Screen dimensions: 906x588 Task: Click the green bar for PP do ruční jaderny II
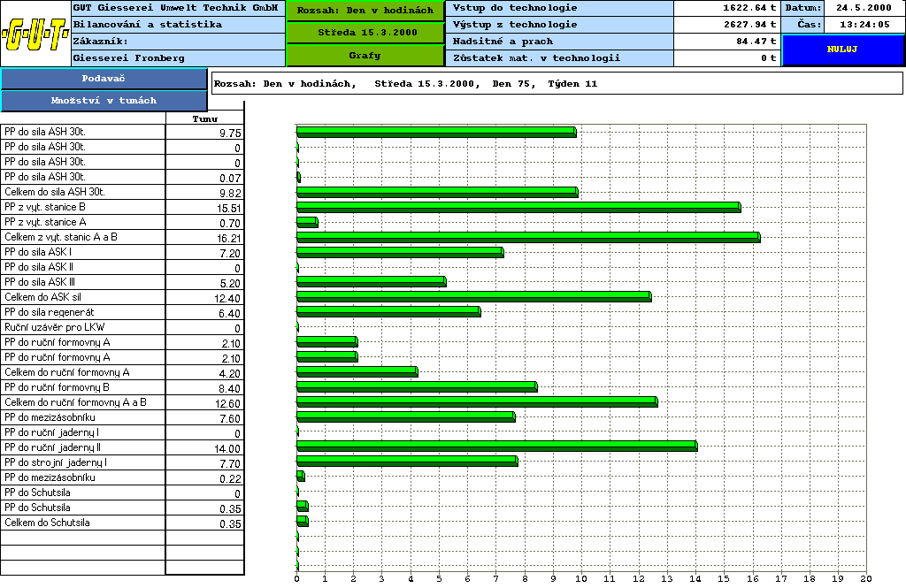coord(495,447)
